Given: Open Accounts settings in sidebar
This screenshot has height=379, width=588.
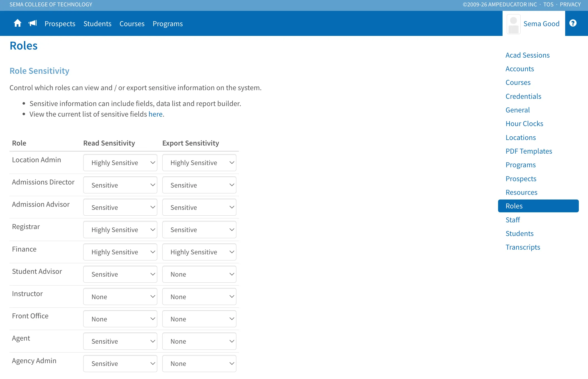Looking at the screenshot, I should click(x=520, y=69).
